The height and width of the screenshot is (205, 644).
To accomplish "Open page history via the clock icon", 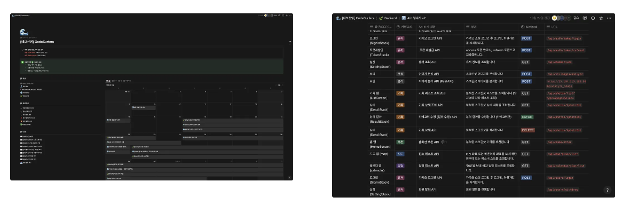I will pos(593,18).
